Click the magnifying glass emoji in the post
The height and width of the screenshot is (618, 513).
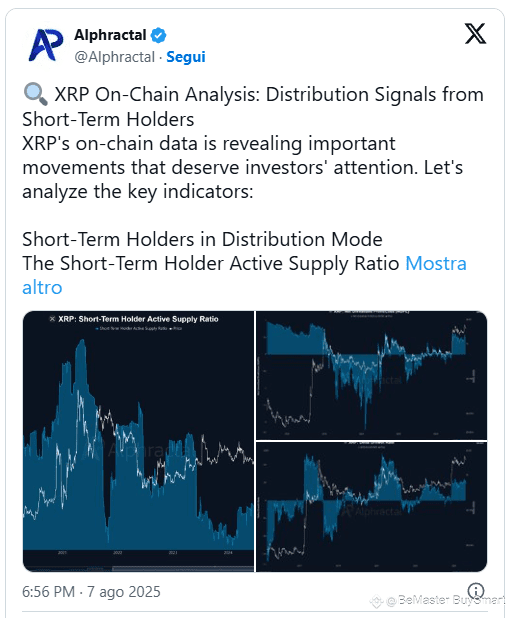click(x=35, y=95)
